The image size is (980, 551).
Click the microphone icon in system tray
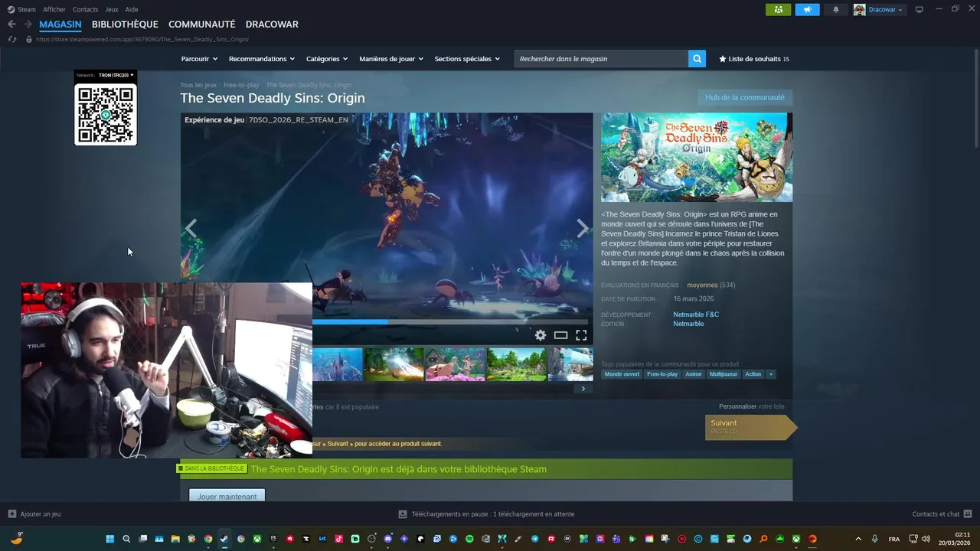tap(875, 539)
